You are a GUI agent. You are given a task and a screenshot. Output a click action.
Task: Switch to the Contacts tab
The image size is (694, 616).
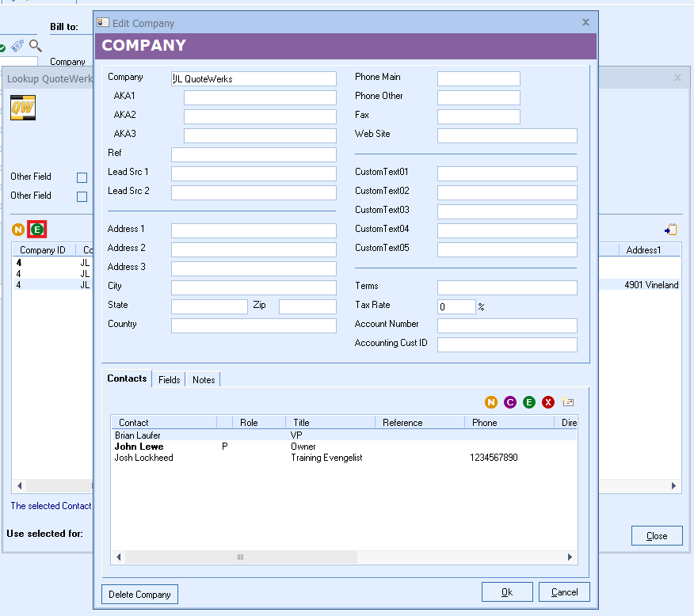point(127,378)
